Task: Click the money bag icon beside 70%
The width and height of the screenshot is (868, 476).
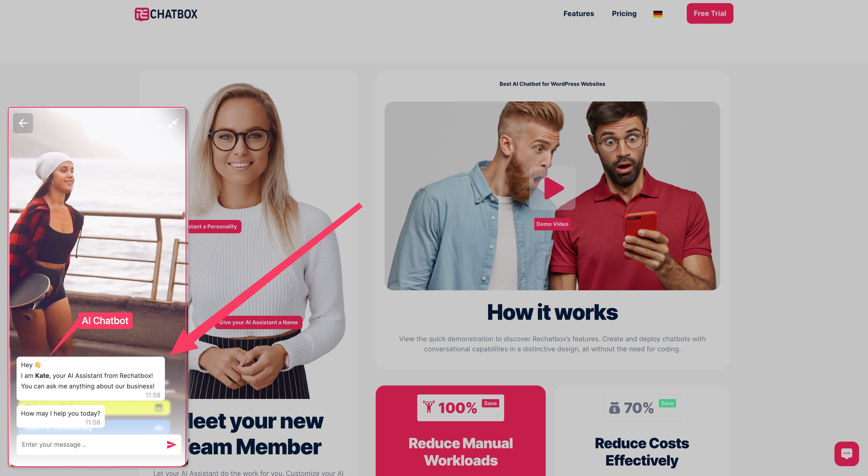Action: coord(614,408)
